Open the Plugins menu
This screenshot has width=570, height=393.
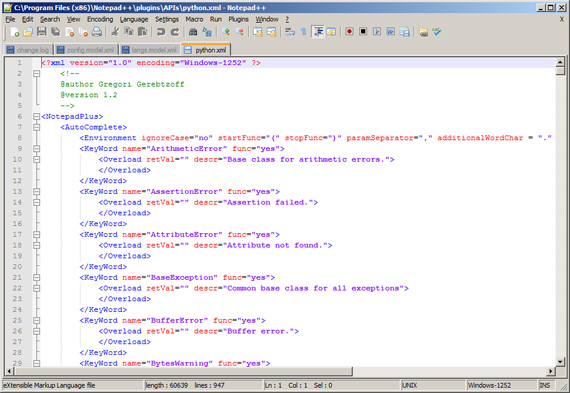238,19
